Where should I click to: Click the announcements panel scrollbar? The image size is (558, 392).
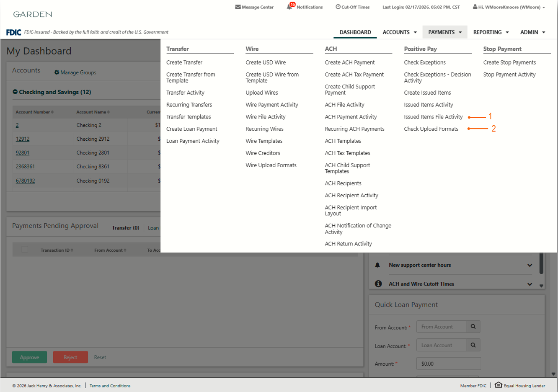coord(541,264)
